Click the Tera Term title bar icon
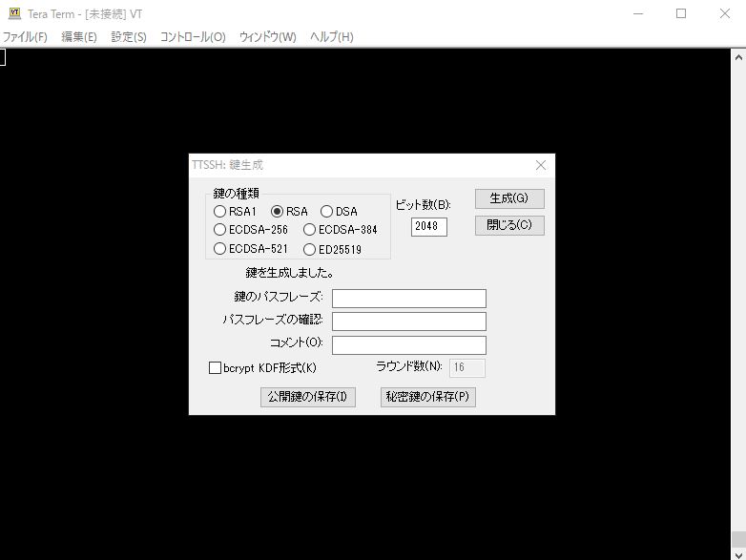746x560 pixels. (x=14, y=13)
